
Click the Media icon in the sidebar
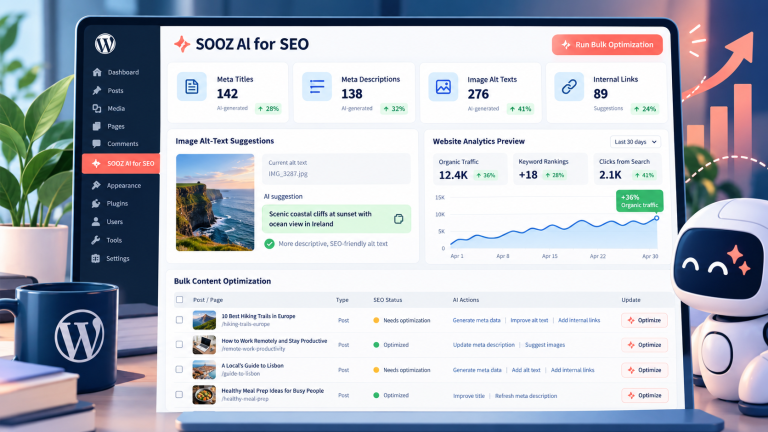97,108
